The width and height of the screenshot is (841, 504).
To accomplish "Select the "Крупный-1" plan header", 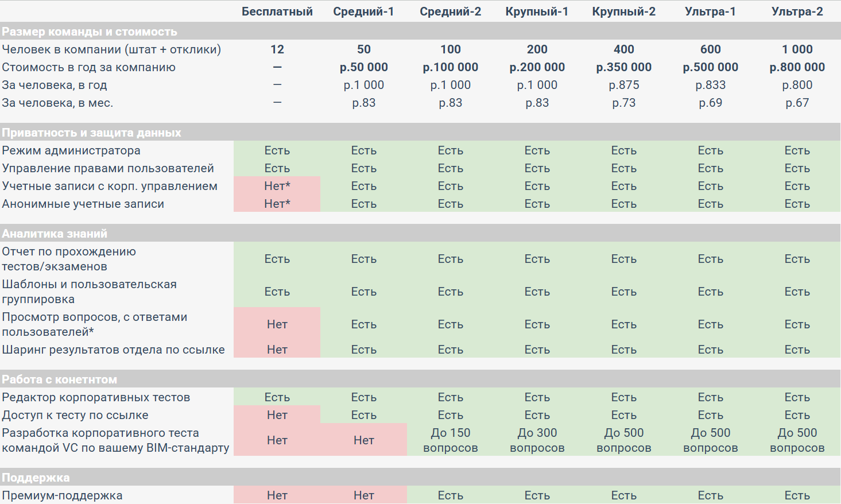I will click(x=537, y=11).
